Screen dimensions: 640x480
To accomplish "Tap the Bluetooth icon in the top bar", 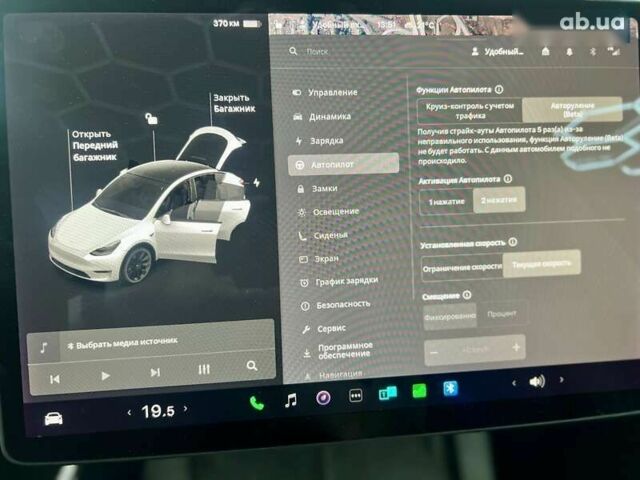I will click(593, 51).
